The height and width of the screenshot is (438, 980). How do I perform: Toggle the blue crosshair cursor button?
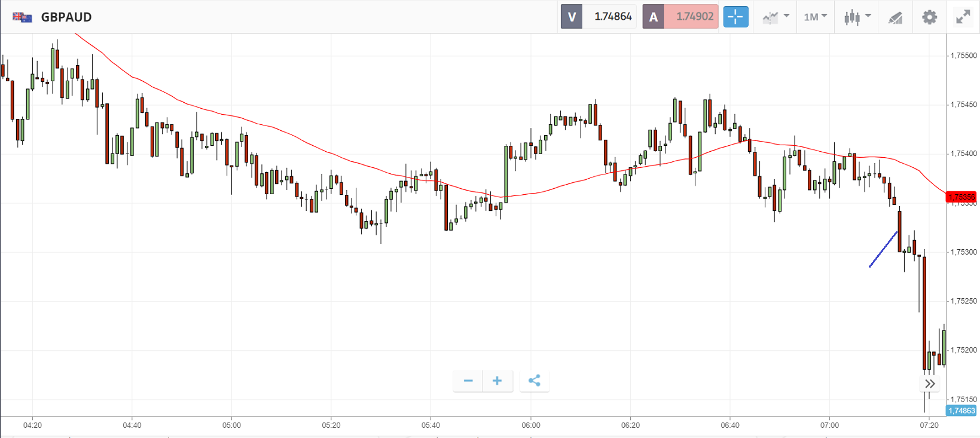[735, 17]
